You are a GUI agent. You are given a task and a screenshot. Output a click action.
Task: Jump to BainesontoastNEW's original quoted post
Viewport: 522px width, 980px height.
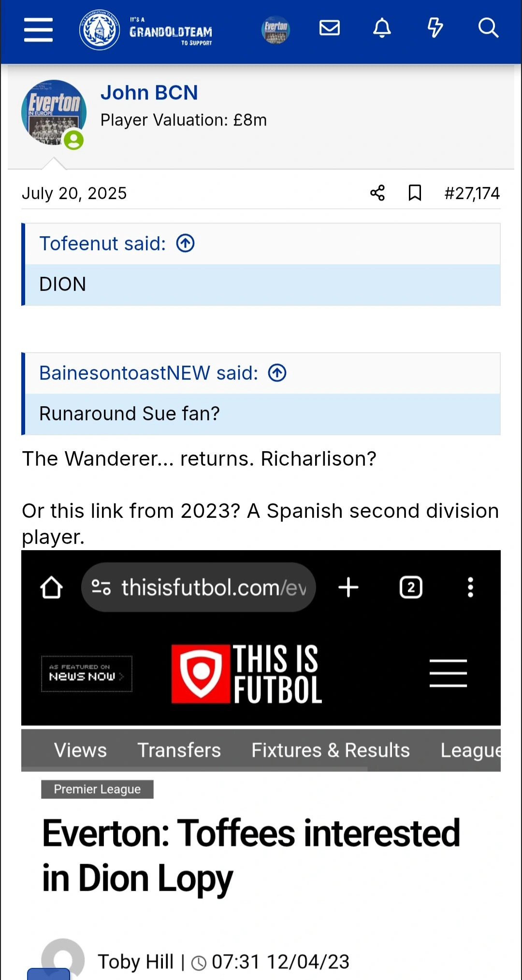point(277,373)
